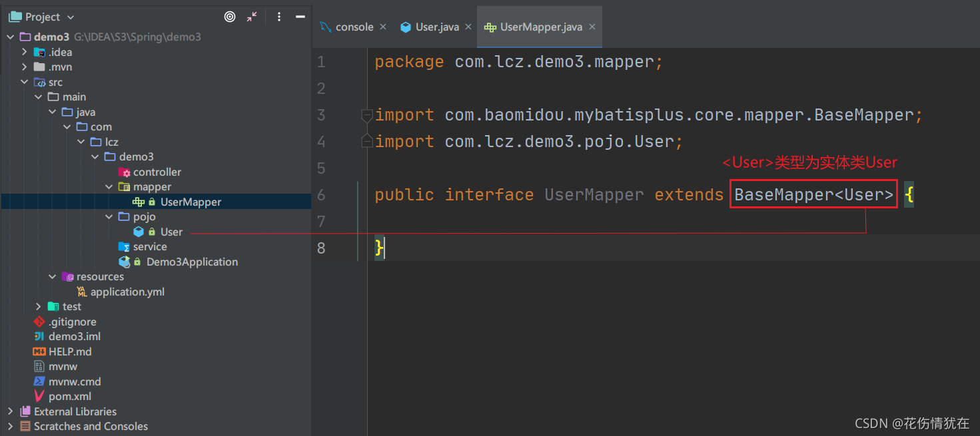Expand the test folder
Screen dimensions: 980x436
coord(39,306)
